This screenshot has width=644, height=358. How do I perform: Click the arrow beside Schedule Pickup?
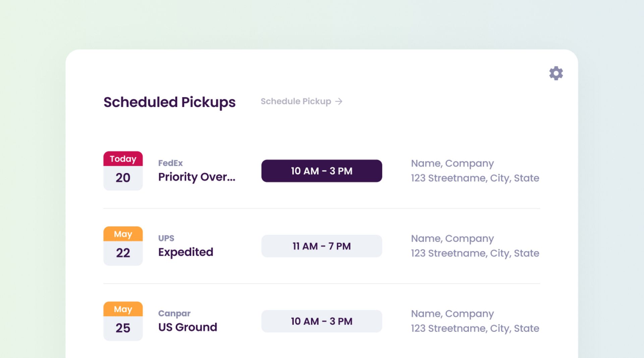click(339, 101)
